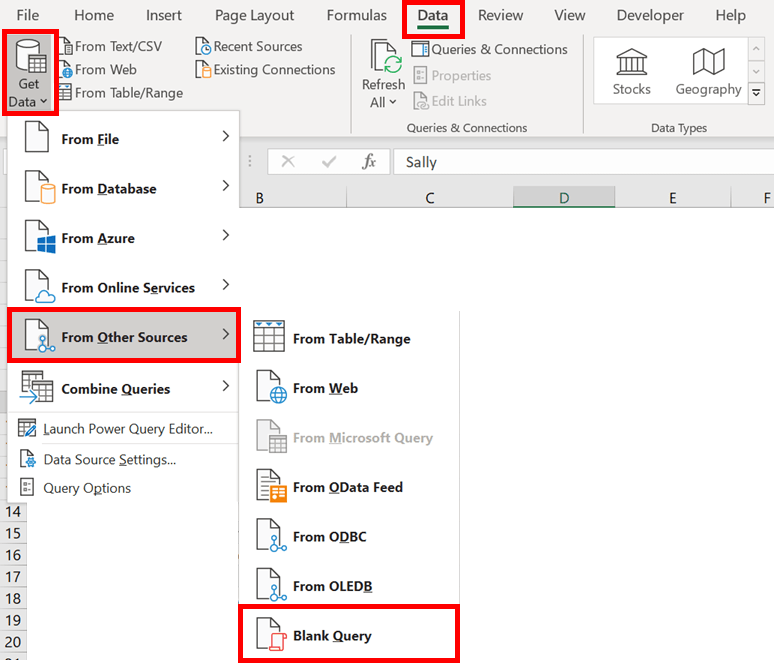Select row 19 header
The height and width of the screenshot is (663, 774).
pyautogui.click(x=13, y=621)
